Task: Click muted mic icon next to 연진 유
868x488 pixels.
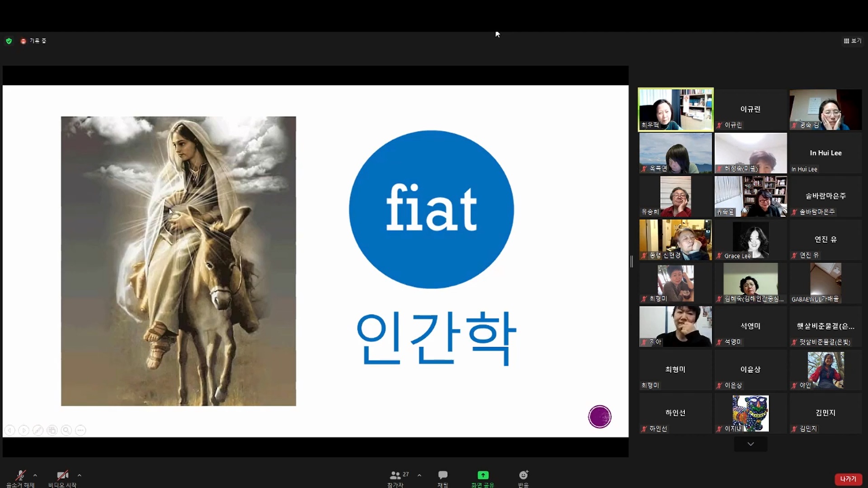Action: (794, 255)
